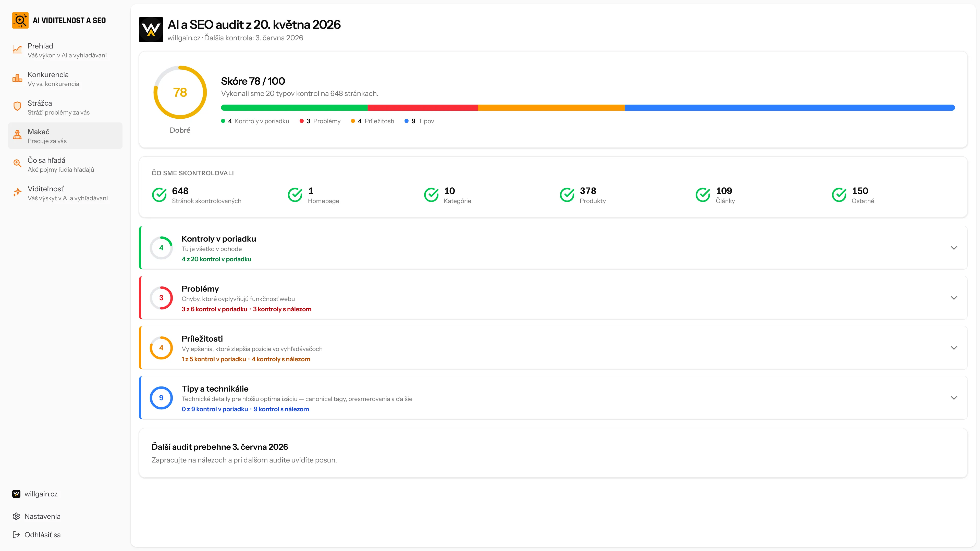
Task: Click the blue Tipov segment of the score bar
Action: (790, 108)
